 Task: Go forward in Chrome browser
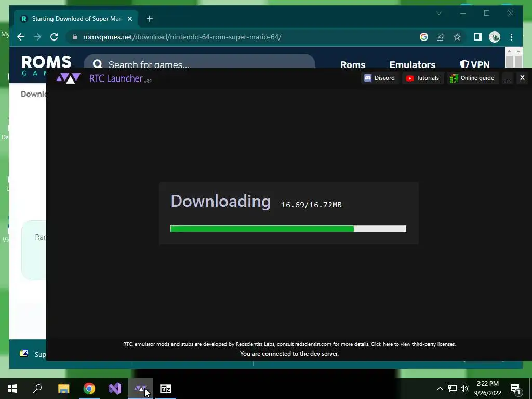pyautogui.click(x=37, y=37)
